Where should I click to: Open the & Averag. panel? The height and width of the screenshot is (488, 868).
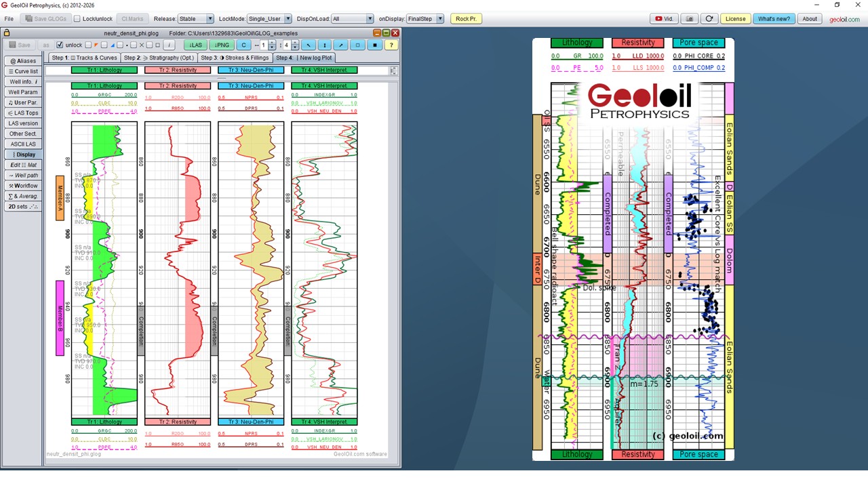tap(23, 196)
